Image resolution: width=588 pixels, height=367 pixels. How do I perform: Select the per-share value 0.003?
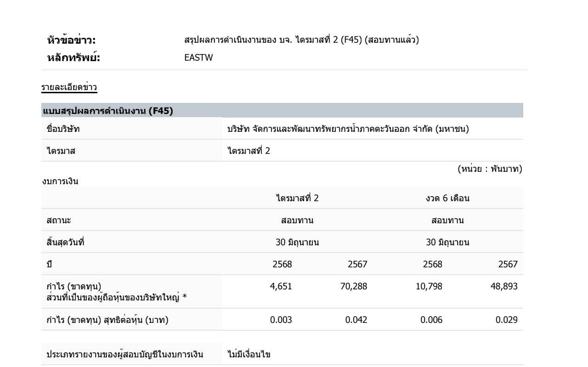coord(281,320)
